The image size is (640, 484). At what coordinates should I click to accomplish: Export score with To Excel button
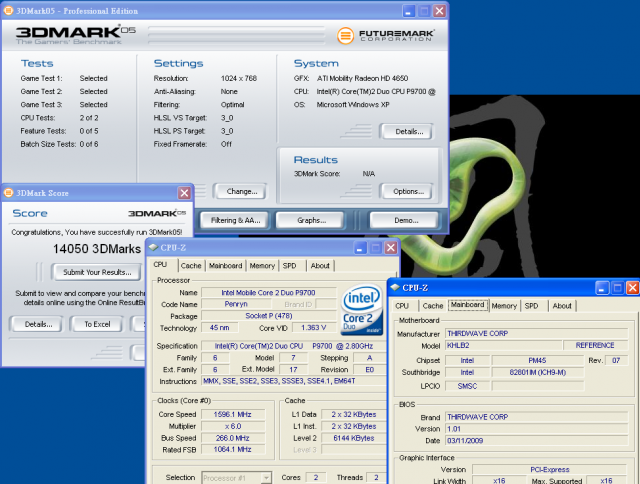pyautogui.click(x=97, y=324)
